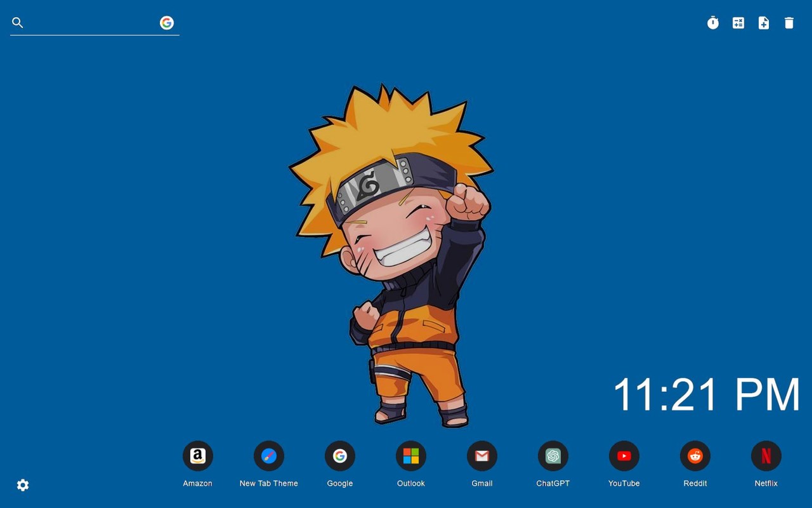Click the Amazon text label
The height and width of the screenshot is (508, 812).
click(x=198, y=483)
